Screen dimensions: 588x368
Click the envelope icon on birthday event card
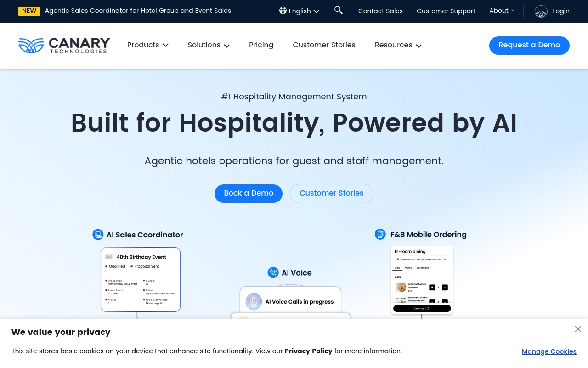tap(109, 257)
